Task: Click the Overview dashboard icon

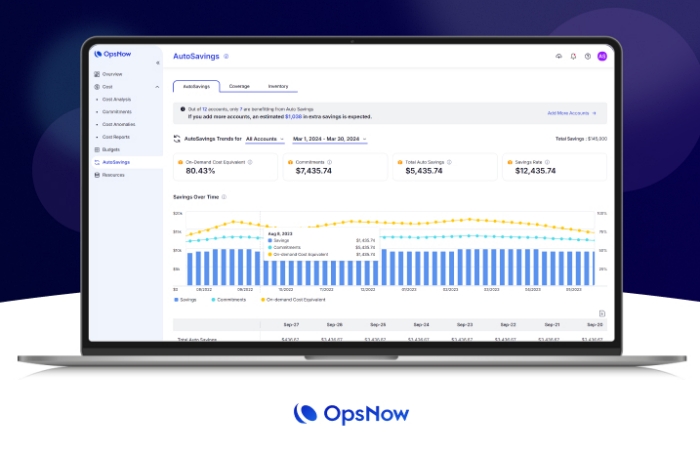Action: coord(97,74)
